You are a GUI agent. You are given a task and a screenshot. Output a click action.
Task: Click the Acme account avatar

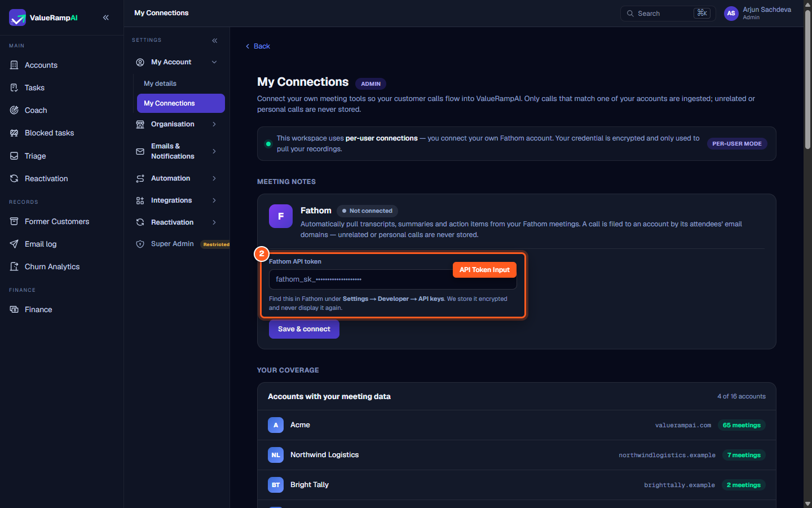click(x=276, y=425)
